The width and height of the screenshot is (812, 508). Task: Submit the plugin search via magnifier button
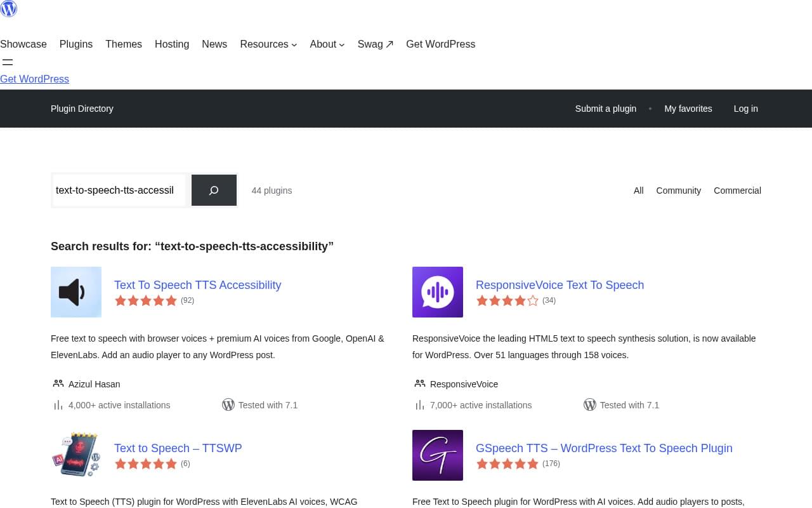pyautogui.click(x=214, y=190)
